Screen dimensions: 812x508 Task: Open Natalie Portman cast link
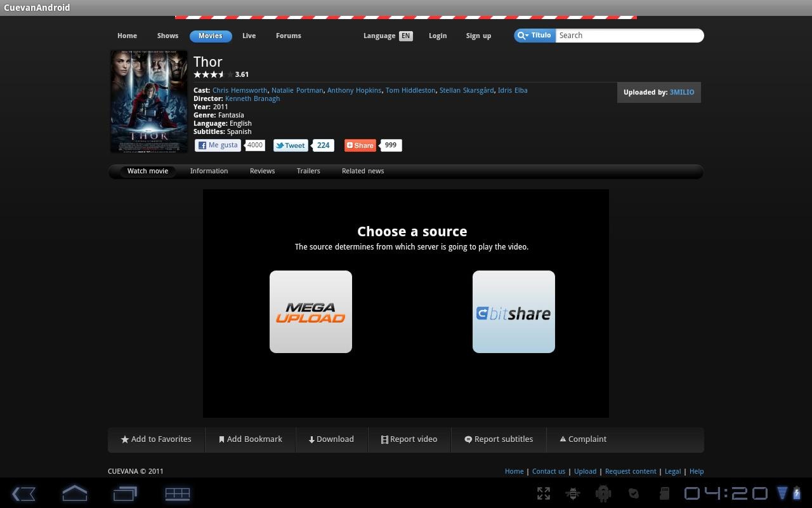pos(298,90)
